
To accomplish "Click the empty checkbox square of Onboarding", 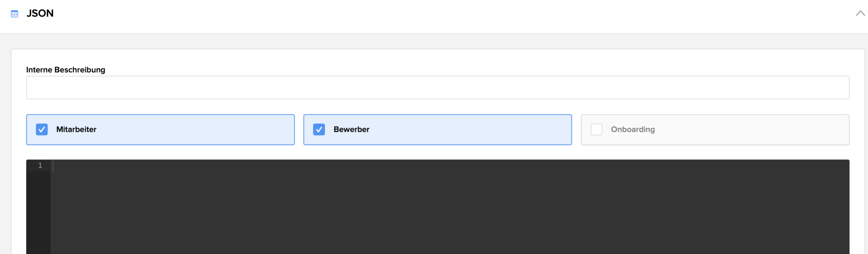I will pos(597,129).
